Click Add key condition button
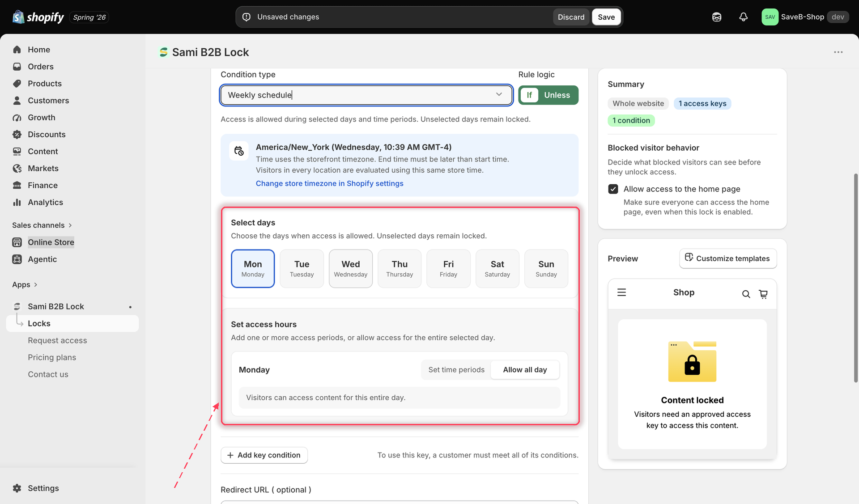Viewport: 859px width, 504px height. pos(264,455)
